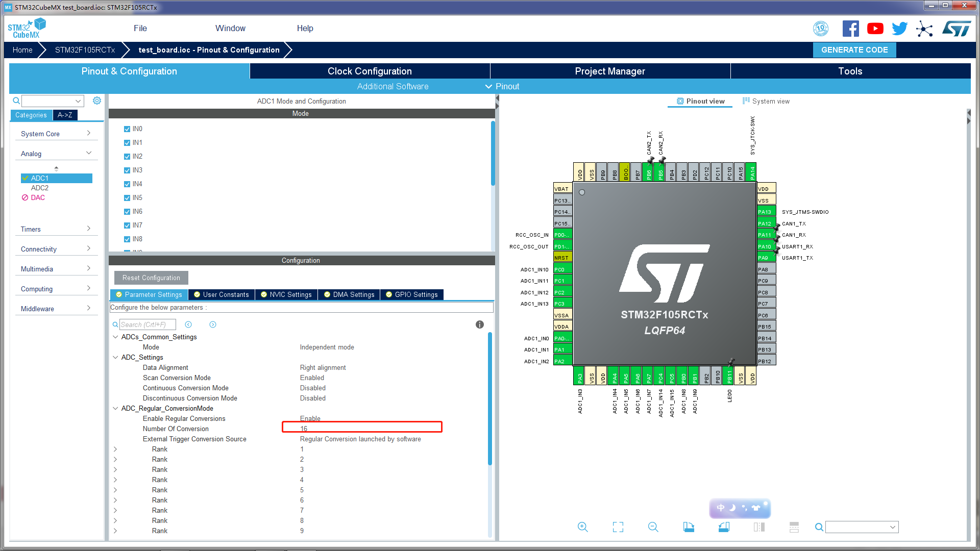980x551 pixels.
Task: Expand the Timers category in the sidebar
Action: coord(56,229)
